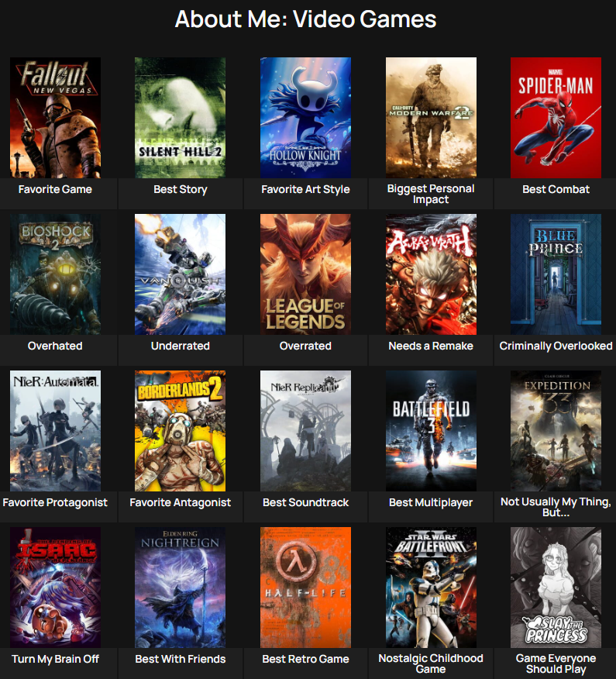Select the NieR Automata cover
This screenshot has height=679, width=616.
point(56,431)
